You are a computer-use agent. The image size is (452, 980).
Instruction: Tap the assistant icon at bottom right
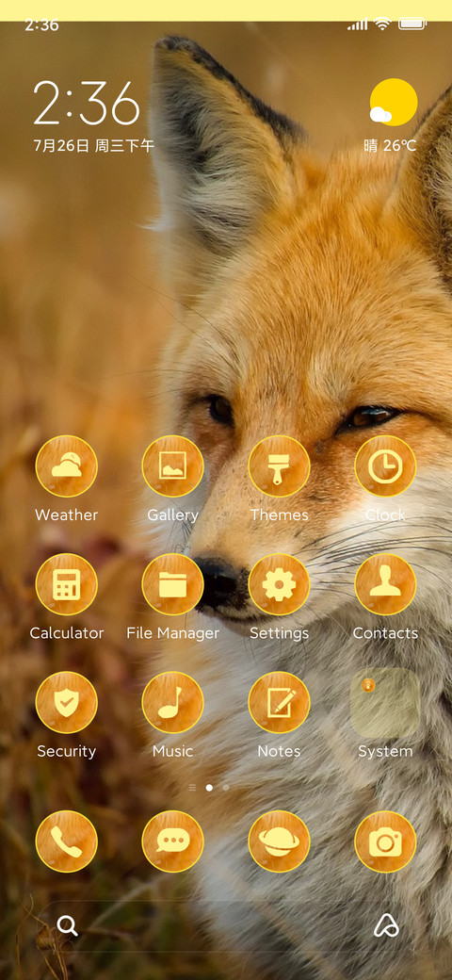386,925
